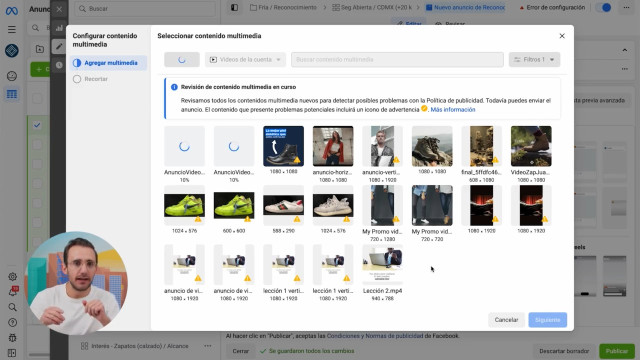Screen dimensions: 640x360
Task: Click Descartar borrador button
Action: point(564,351)
